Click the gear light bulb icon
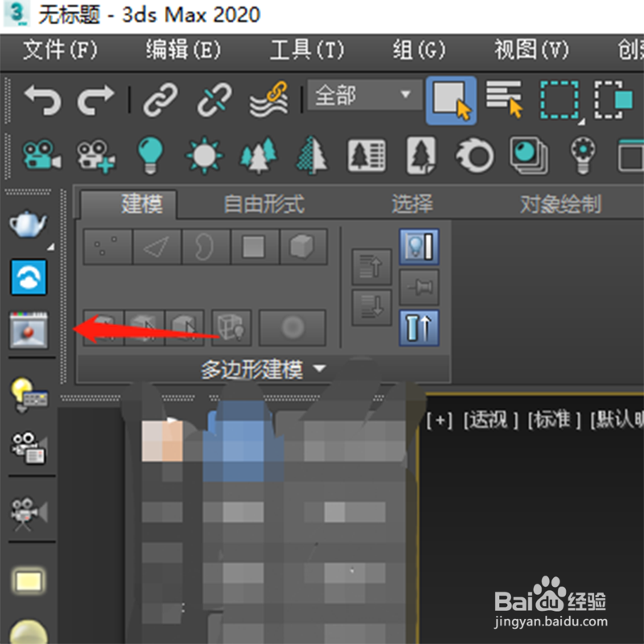This screenshot has height=644, width=644. tap(583, 155)
